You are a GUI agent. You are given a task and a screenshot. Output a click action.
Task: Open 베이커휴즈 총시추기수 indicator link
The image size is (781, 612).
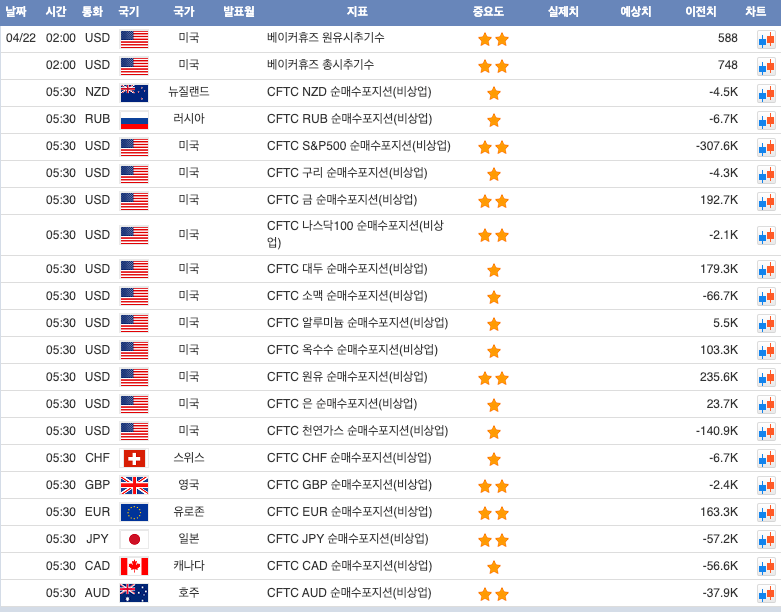click(x=320, y=65)
